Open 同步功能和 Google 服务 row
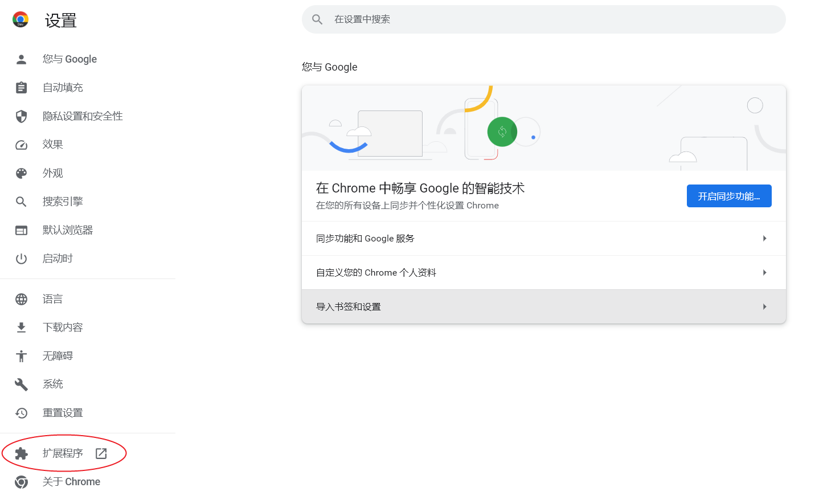The width and height of the screenshot is (819, 504). pyautogui.click(x=544, y=239)
